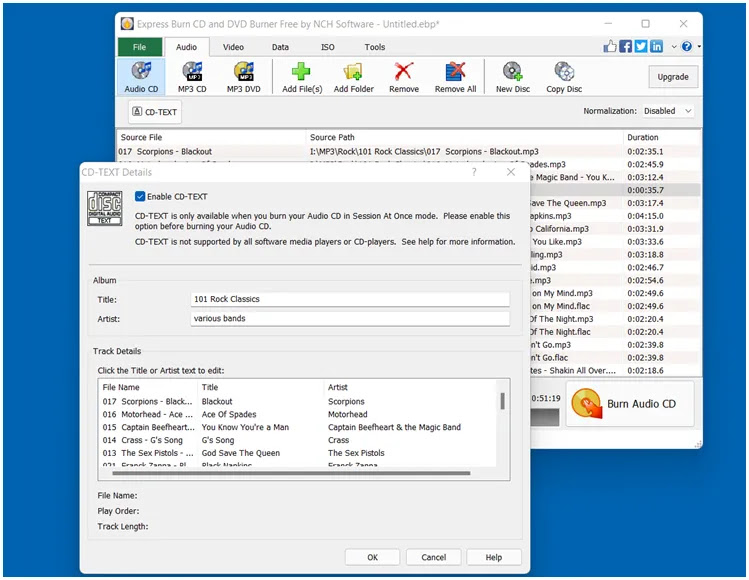Click 'Captain Beefheart & the Magic Band' artist
The image size is (749, 580).
(x=394, y=427)
